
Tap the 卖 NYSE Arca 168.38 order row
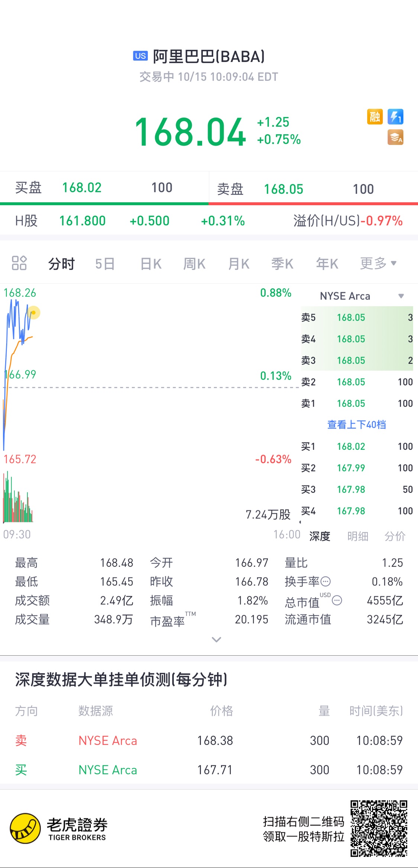(209, 740)
